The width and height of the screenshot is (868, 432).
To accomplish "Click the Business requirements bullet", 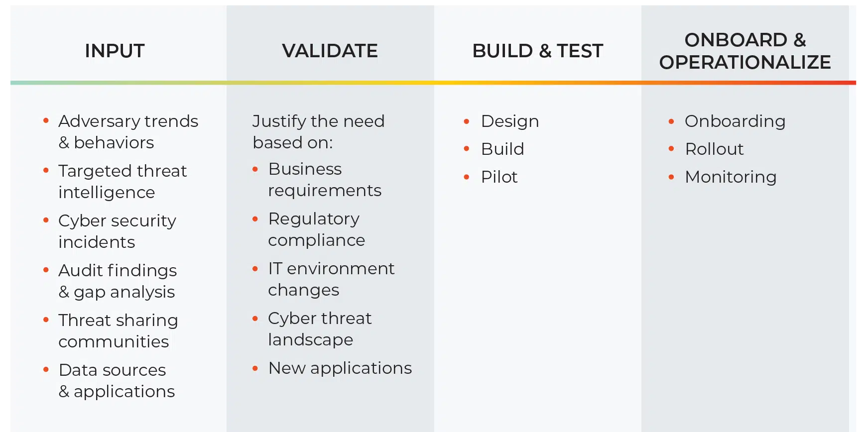I will [x=325, y=180].
